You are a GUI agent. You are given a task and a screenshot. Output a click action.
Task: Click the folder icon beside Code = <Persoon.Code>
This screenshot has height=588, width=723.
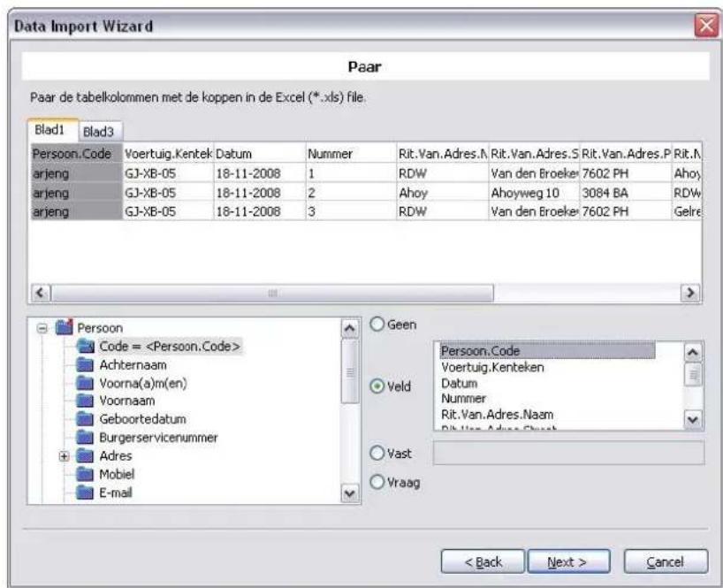(86, 346)
